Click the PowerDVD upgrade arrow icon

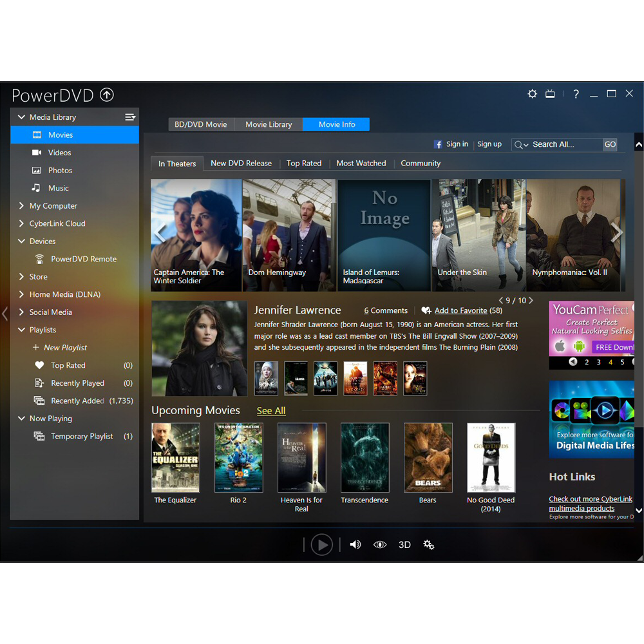[x=107, y=95]
